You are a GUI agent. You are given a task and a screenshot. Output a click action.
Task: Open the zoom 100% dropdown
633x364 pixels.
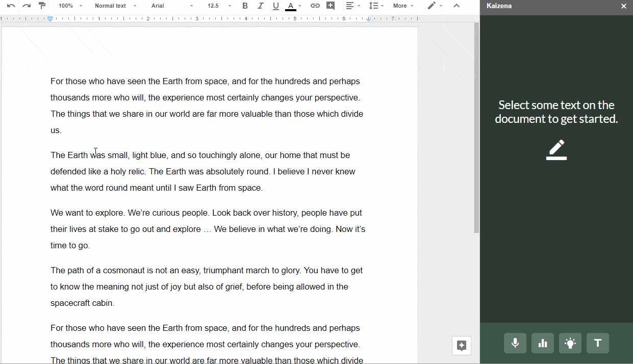(70, 6)
